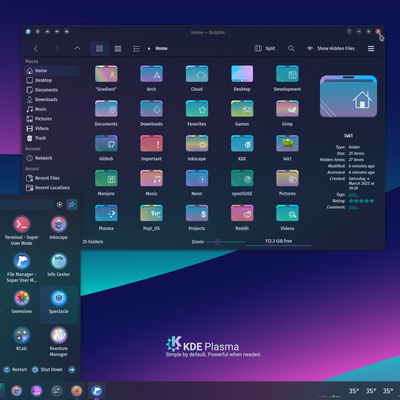400x400 pixels.
Task: Open Videos in Places panel
Action: 52,129
